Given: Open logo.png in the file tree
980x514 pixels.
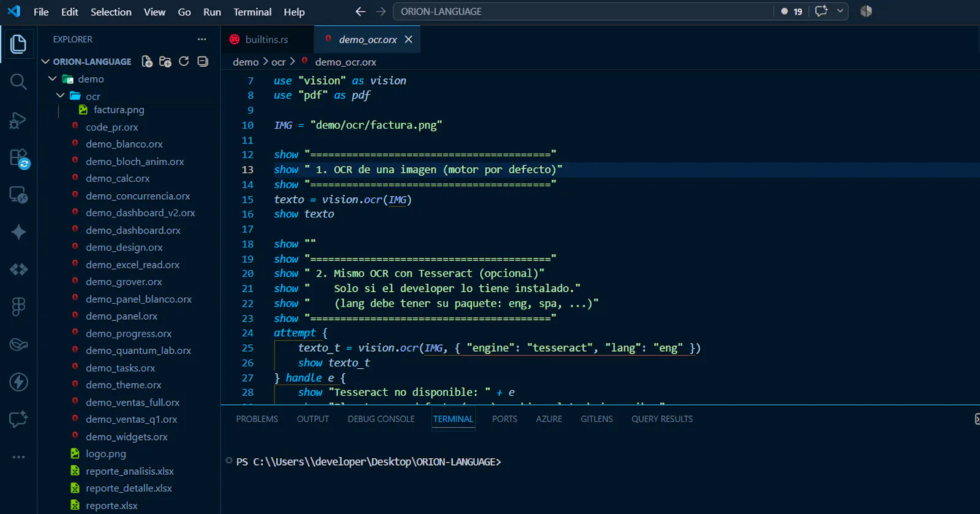Looking at the screenshot, I should 106,454.
